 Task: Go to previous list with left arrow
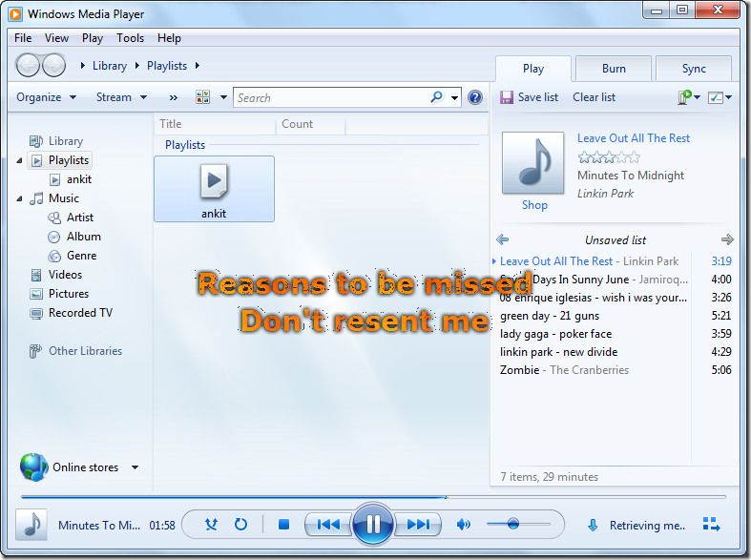[x=503, y=239]
